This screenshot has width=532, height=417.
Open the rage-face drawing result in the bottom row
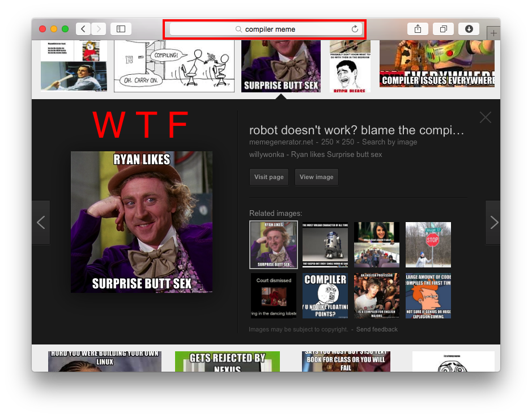pos(453,361)
